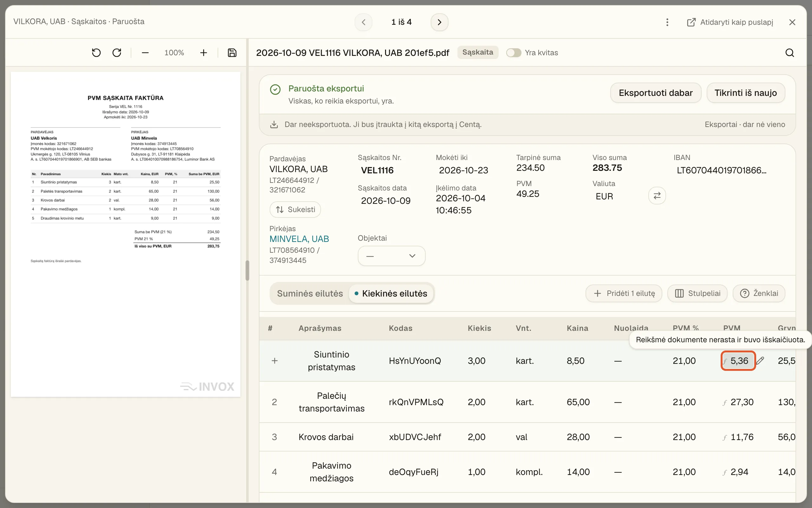
Task: Click the 100% zoom level indicator
Action: (174, 53)
